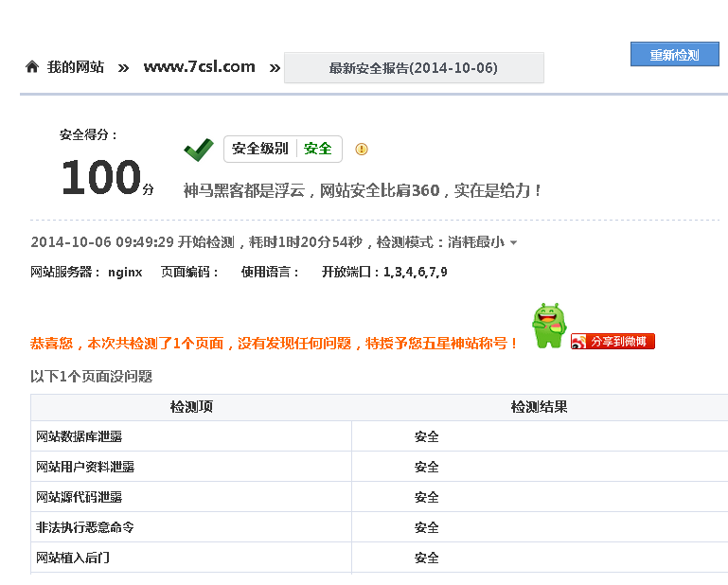The height and width of the screenshot is (585, 728).
Task: Click the home icon beside 我的网站
Action: (x=32, y=67)
